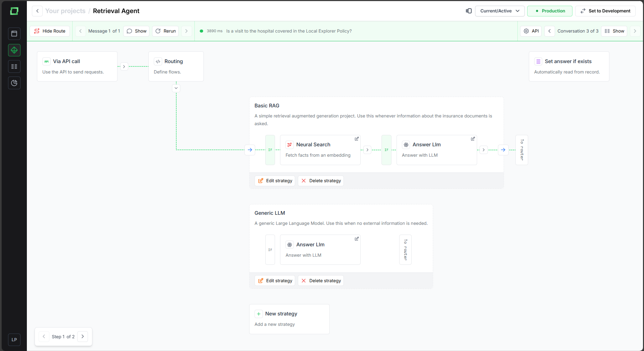Edit the Basic RAG Answer Llm node
The height and width of the screenshot is (351, 644).
(x=473, y=139)
